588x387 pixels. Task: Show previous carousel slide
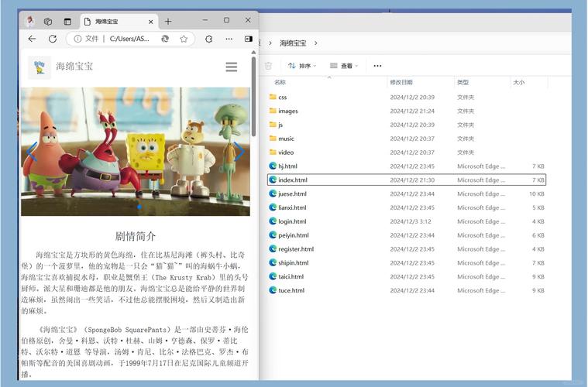click(32, 152)
